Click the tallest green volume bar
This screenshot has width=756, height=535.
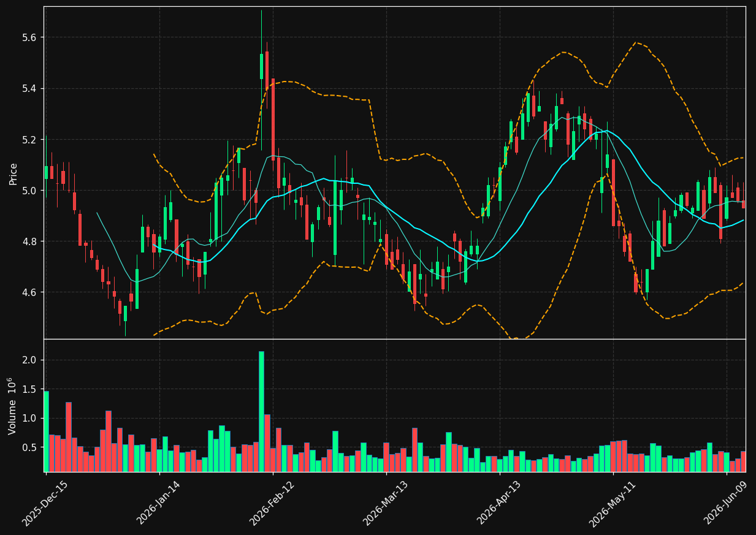[x=261, y=411]
